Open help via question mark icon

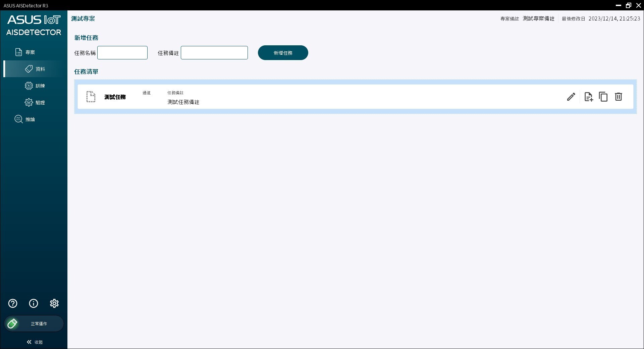(12, 303)
